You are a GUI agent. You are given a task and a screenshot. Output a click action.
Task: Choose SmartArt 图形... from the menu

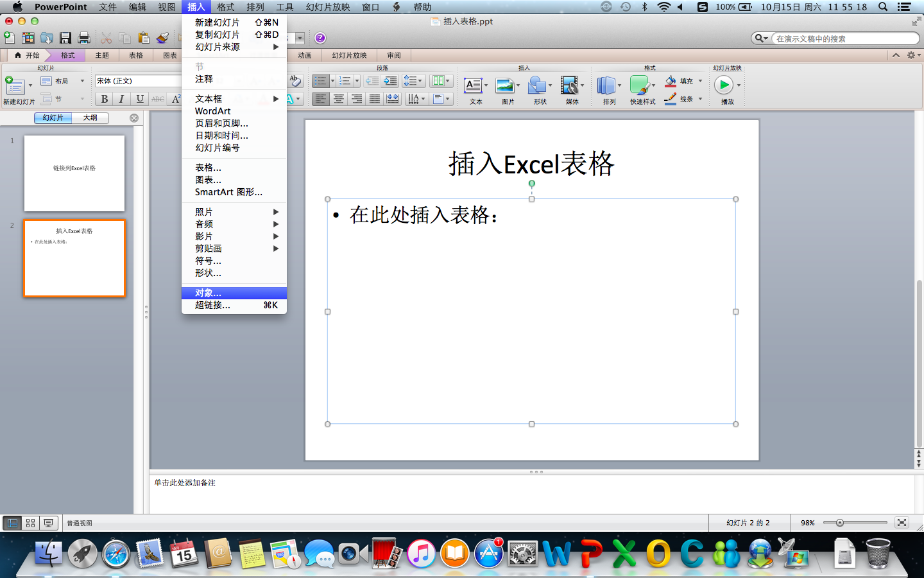tap(234, 192)
